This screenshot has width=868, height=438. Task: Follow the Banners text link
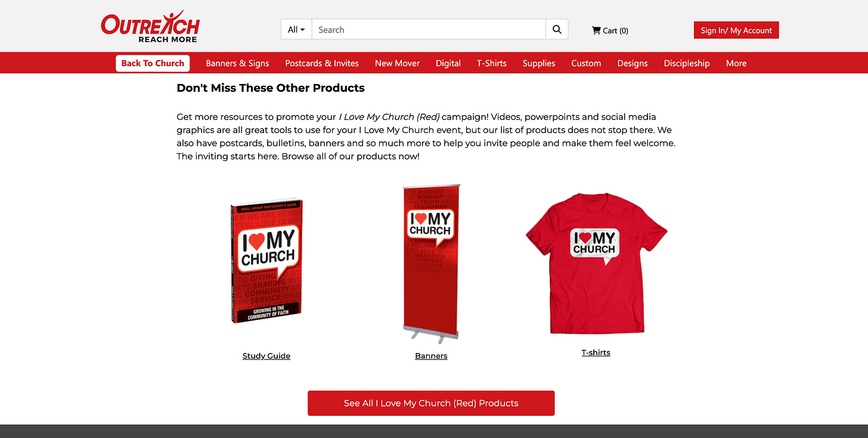(x=431, y=356)
